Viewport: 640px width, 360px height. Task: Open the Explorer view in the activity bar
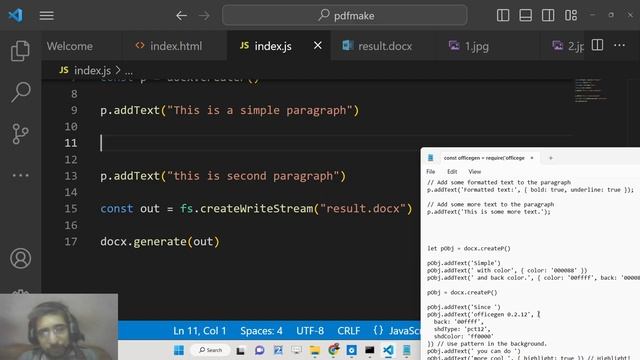click(20, 51)
